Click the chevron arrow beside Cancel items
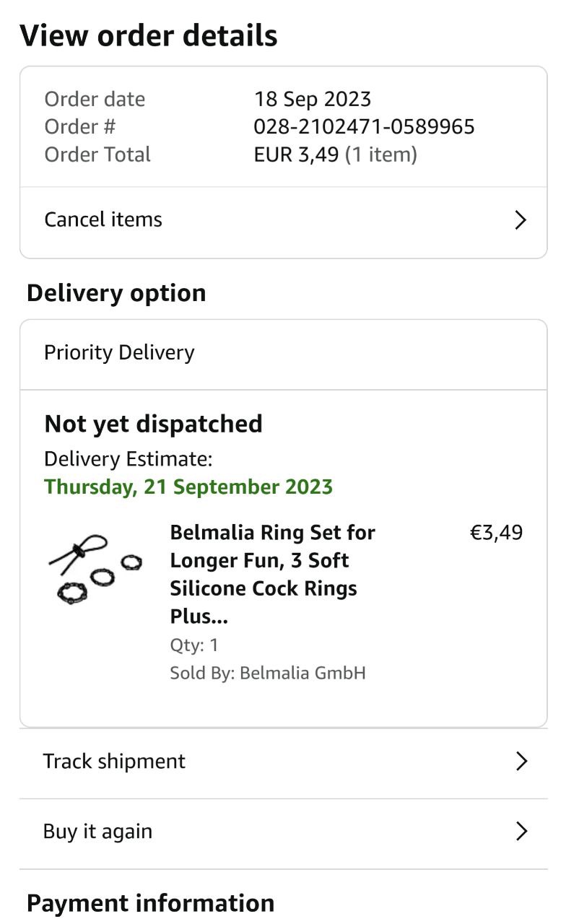Viewport: 566px width, 924px height. pos(521,220)
